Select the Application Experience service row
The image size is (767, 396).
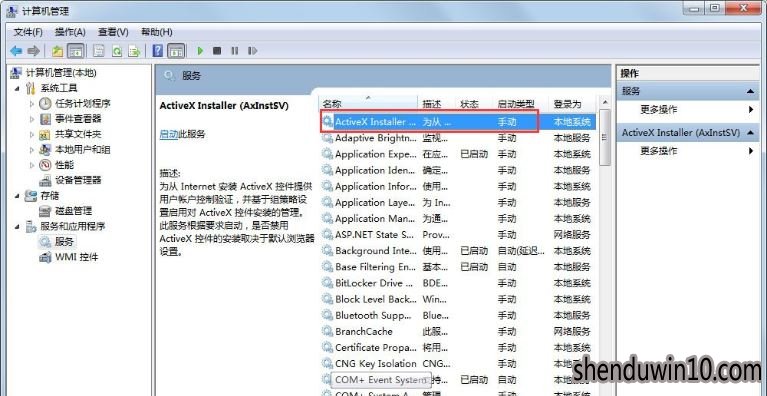click(458, 154)
